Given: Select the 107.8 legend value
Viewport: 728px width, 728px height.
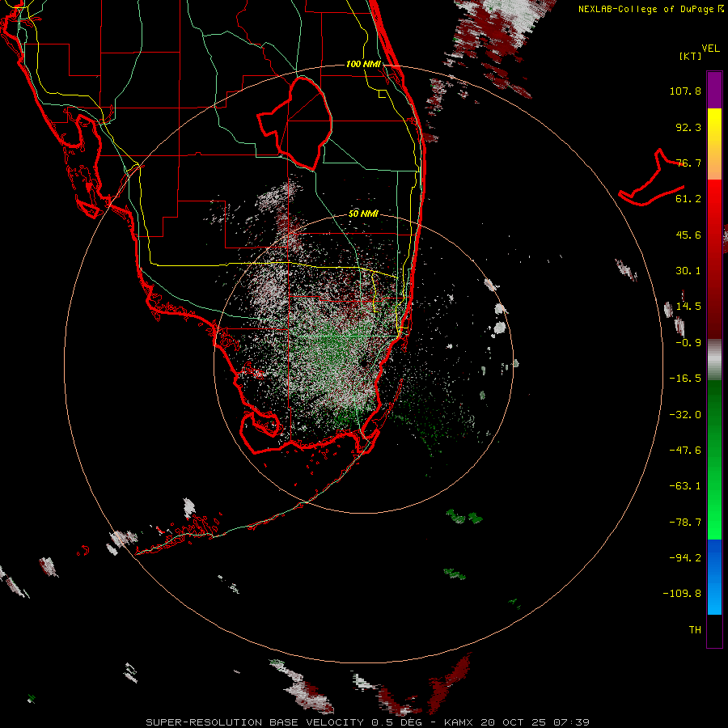Looking at the screenshot, I should pos(685,91).
